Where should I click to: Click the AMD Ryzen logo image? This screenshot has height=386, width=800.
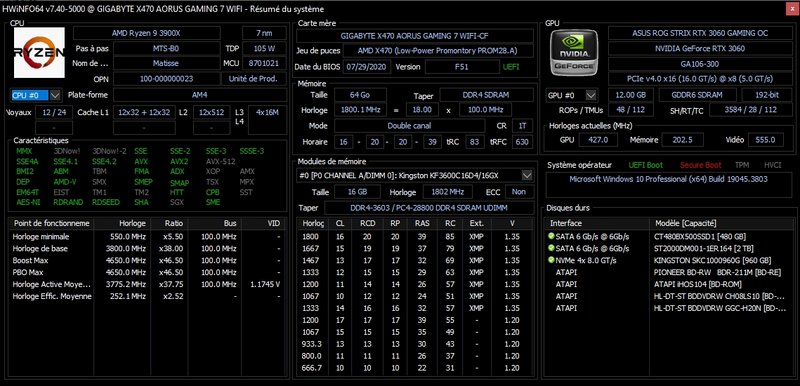pyautogui.click(x=39, y=53)
